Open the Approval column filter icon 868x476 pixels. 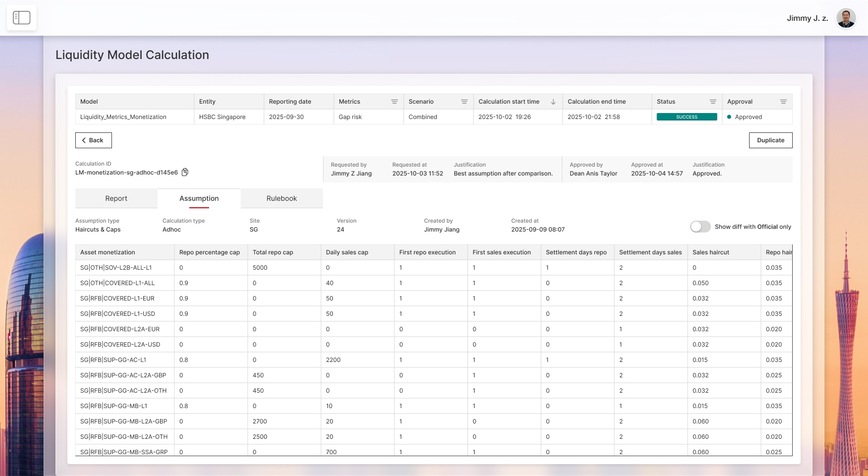[783, 102]
